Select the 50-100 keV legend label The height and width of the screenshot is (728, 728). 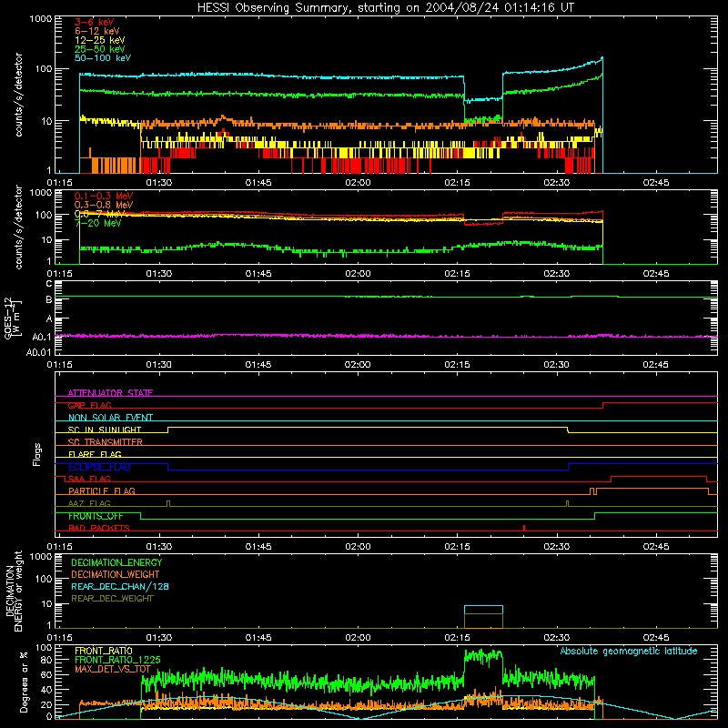click(103, 58)
